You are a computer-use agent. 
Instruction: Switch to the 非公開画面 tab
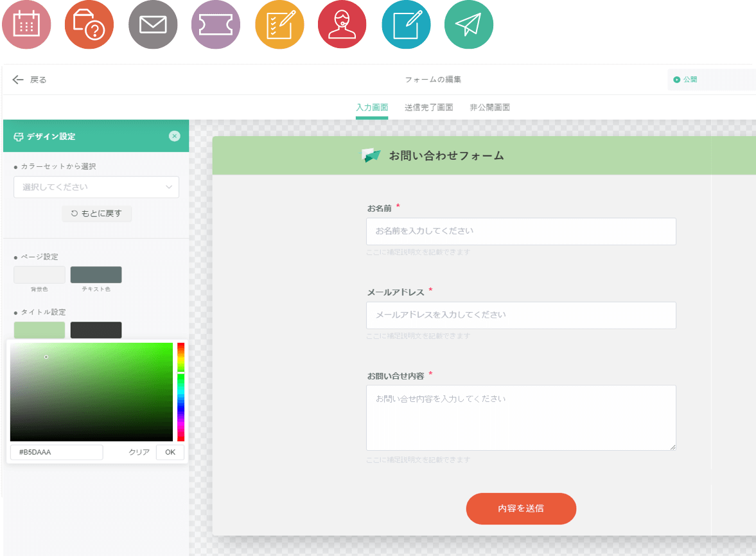point(489,107)
